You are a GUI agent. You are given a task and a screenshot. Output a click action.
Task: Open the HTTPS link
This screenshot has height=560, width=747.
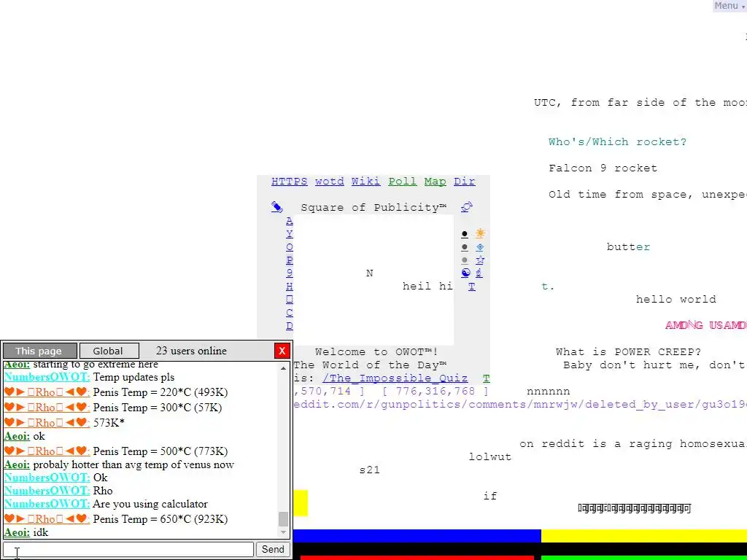[x=289, y=182]
